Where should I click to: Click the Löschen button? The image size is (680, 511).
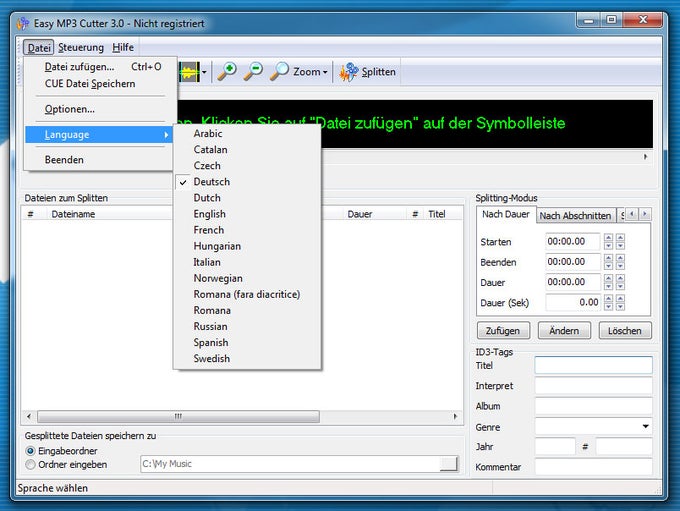pos(625,331)
